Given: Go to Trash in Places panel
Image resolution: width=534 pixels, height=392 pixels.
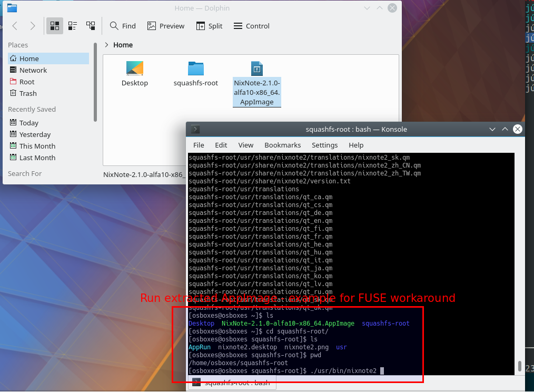Looking at the screenshot, I should pos(28,93).
